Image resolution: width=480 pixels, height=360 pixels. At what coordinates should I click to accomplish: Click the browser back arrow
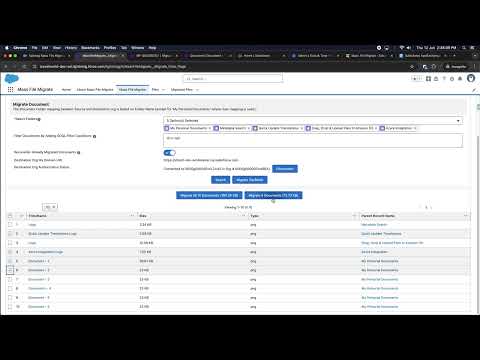(x=6, y=67)
